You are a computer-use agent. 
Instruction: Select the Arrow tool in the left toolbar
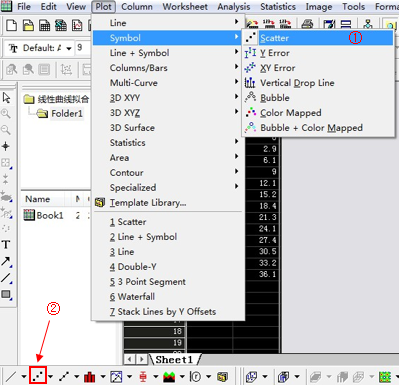pyautogui.click(x=6, y=261)
